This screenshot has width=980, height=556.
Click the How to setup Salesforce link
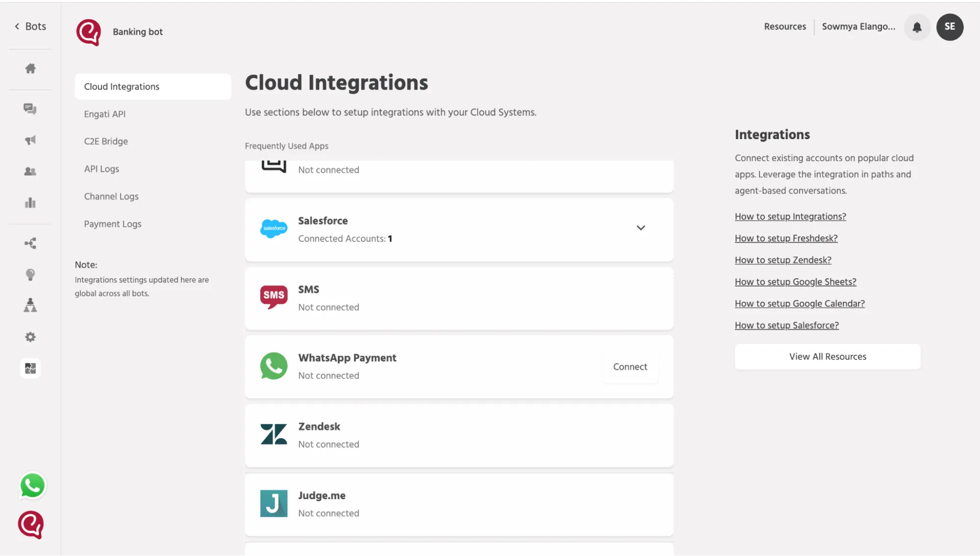coord(787,325)
